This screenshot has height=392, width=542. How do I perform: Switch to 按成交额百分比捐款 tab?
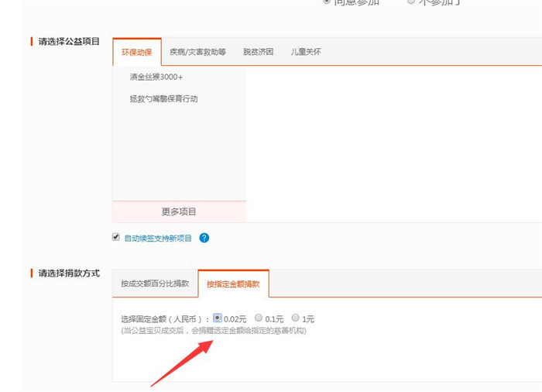[155, 284]
